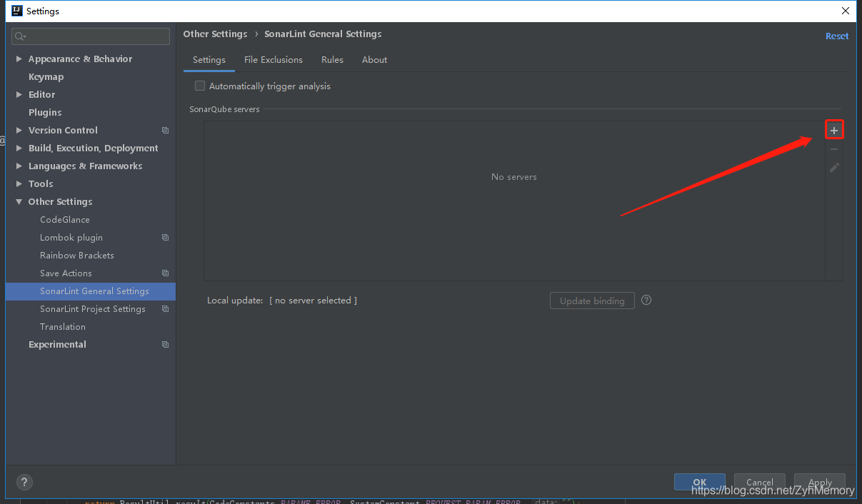This screenshot has height=504, width=862.
Task: Expand Version Control section
Action: pyautogui.click(x=19, y=131)
